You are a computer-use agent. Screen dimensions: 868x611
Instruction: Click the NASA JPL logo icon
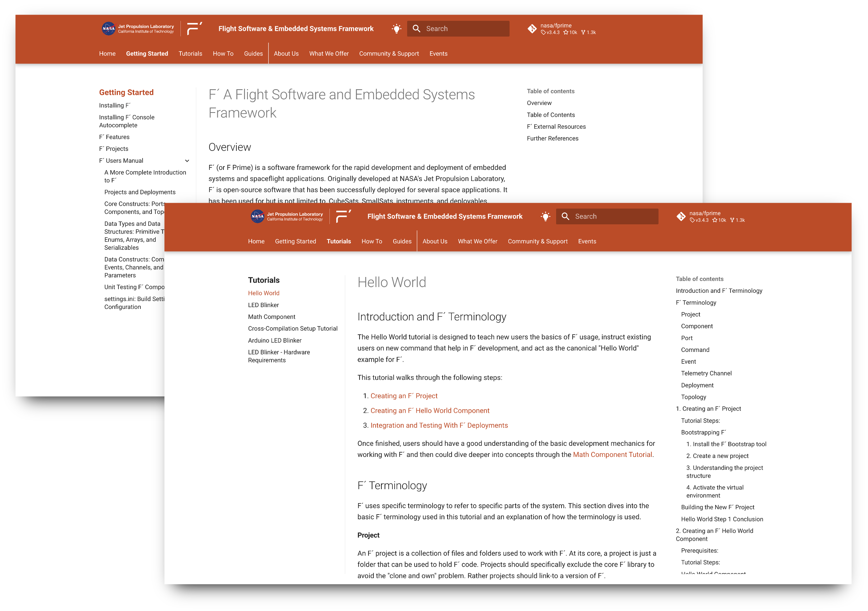click(x=108, y=28)
